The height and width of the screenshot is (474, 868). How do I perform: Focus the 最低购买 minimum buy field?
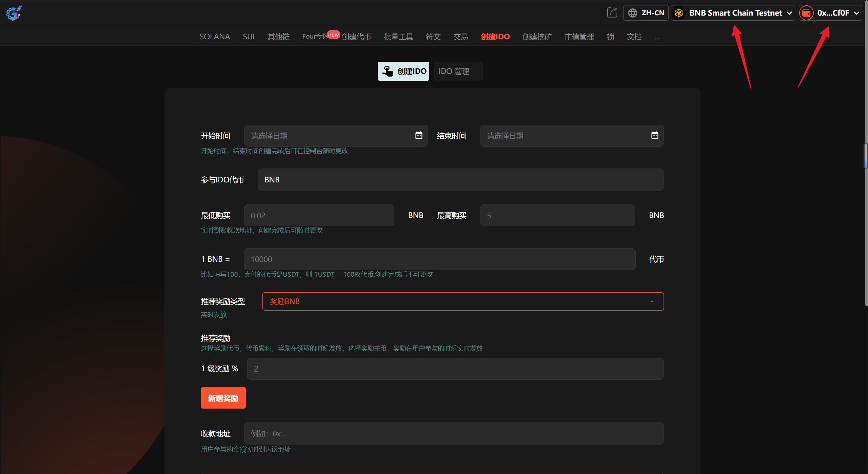coord(319,215)
